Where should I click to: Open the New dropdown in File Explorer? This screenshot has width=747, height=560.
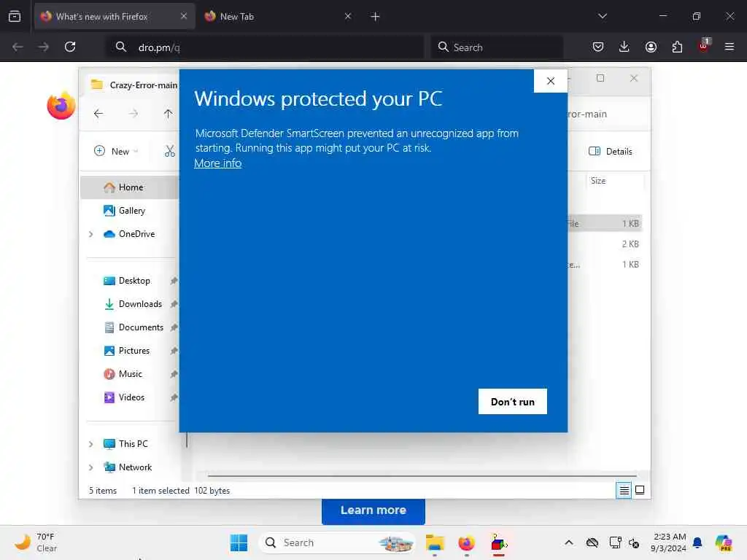(116, 151)
